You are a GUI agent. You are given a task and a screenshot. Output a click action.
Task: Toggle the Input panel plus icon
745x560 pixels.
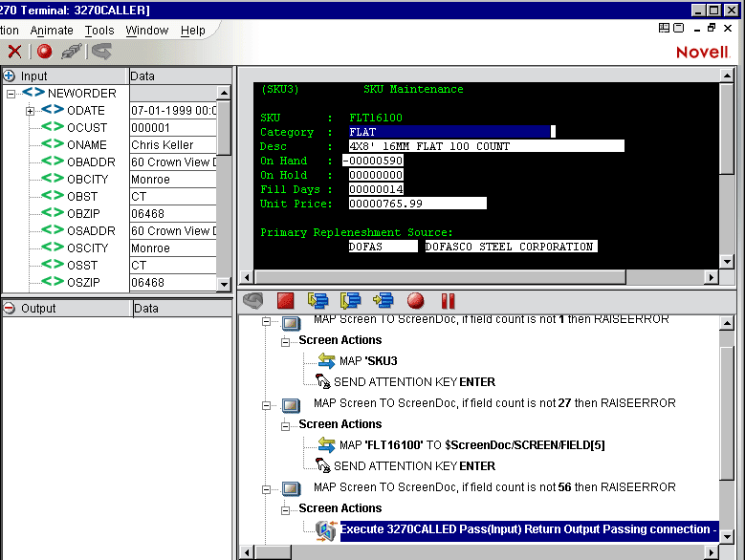point(10,75)
